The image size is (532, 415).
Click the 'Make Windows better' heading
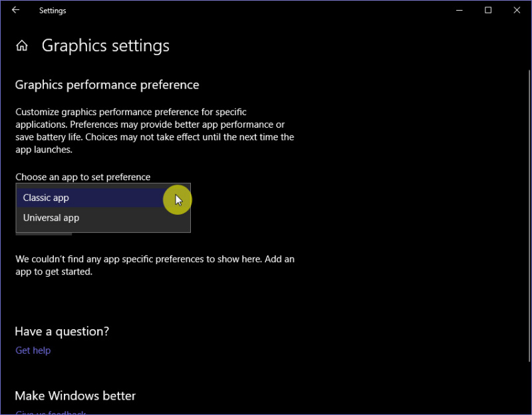pyautogui.click(x=75, y=396)
